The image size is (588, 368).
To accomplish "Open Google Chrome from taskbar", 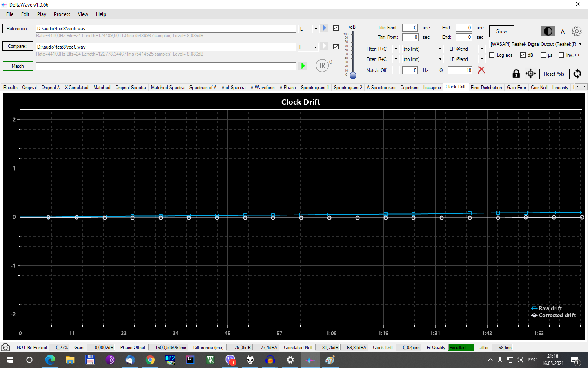I will point(150,360).
